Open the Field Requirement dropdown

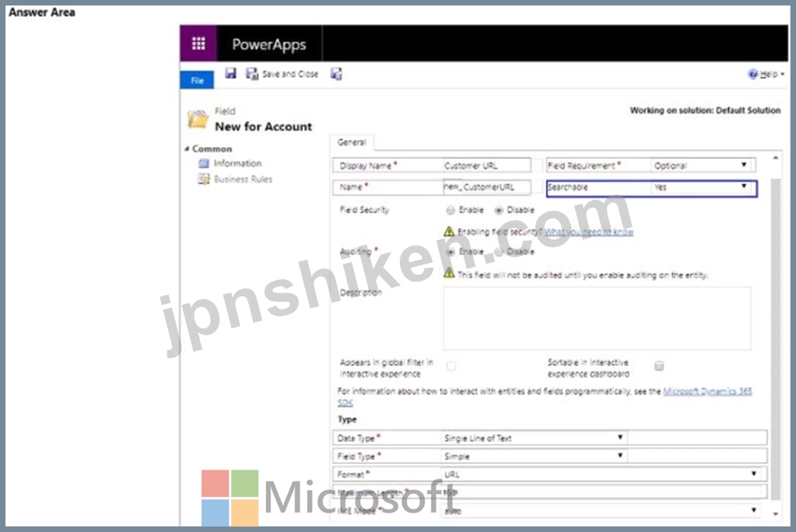pyautogui.click(x=703, y=166)
